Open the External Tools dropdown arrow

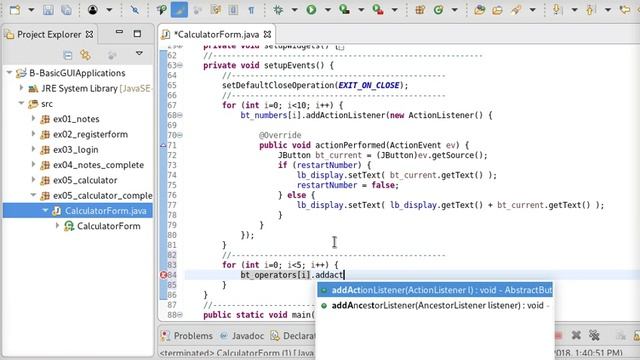coord(394,10)
